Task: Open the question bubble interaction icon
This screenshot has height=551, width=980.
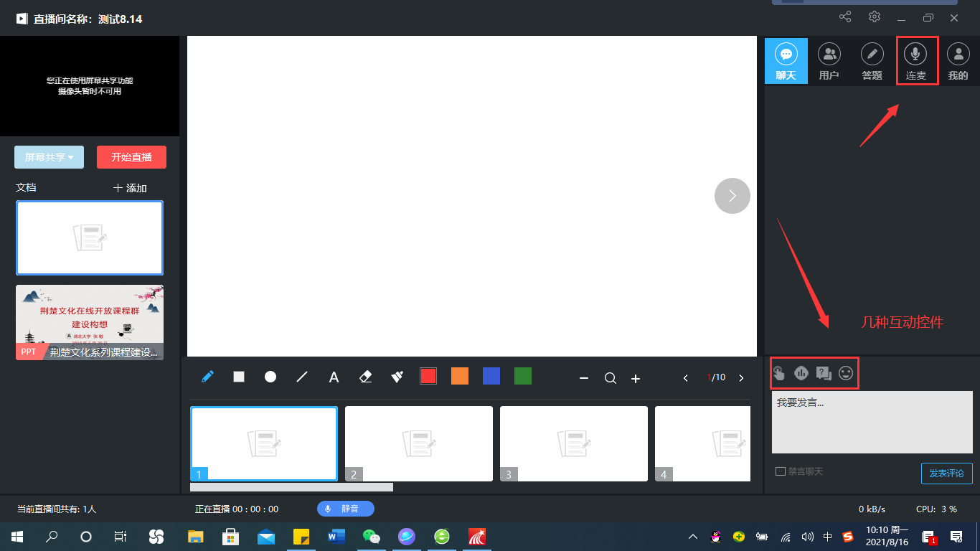Action: coord(824,373)
